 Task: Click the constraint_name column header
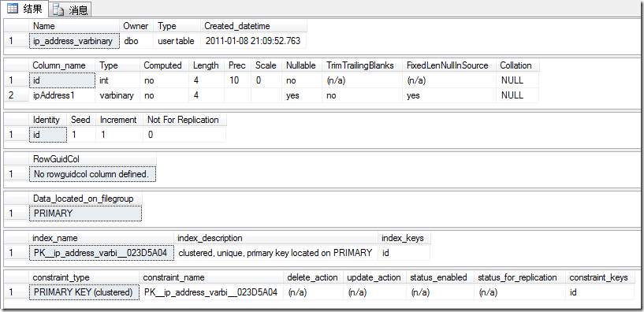coord(211,277)
